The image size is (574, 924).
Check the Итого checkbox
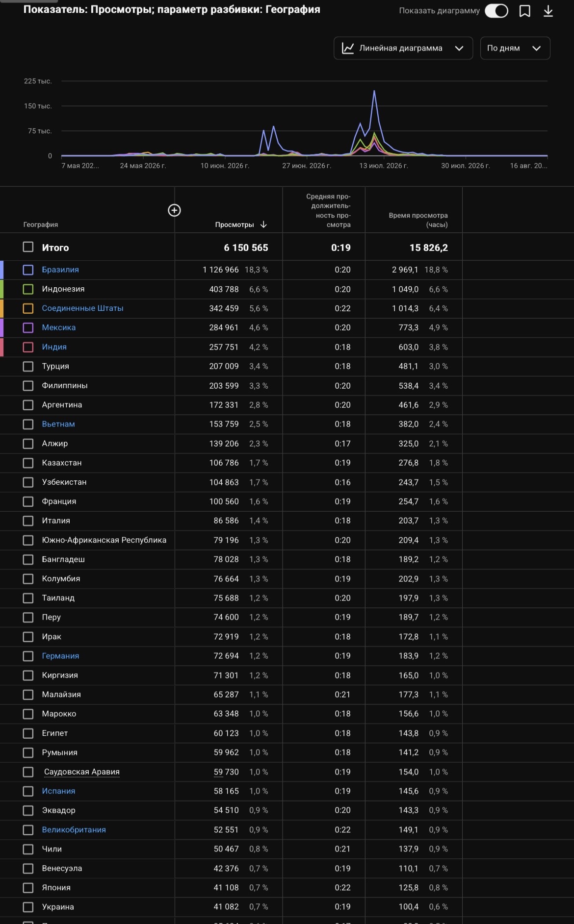coord(28,247)
